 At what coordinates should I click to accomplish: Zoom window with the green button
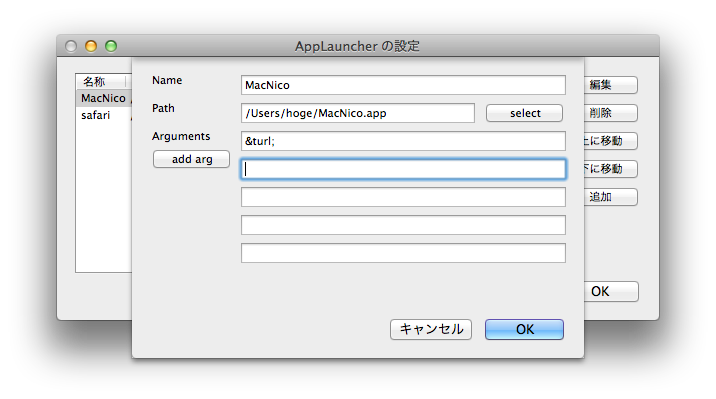click(111, 46)
